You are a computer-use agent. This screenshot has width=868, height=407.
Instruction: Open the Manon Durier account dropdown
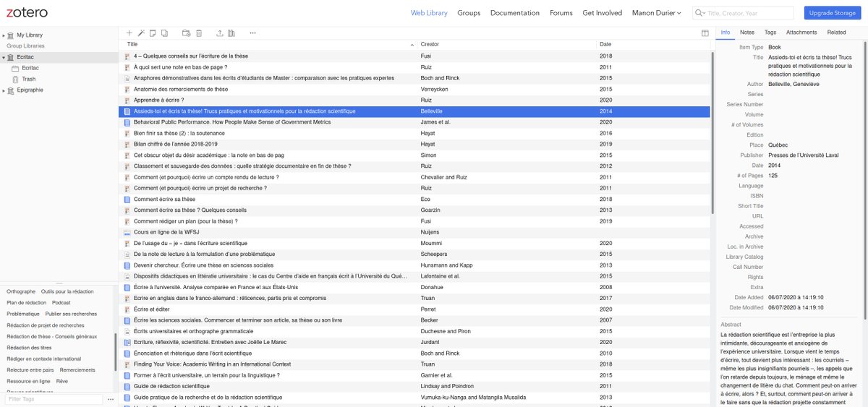click(x=656, y=13)
